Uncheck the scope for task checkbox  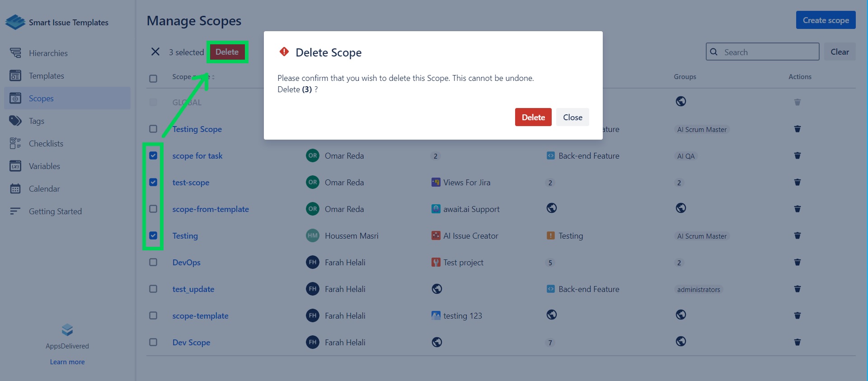pyautogui.click(x=153, y=155)
